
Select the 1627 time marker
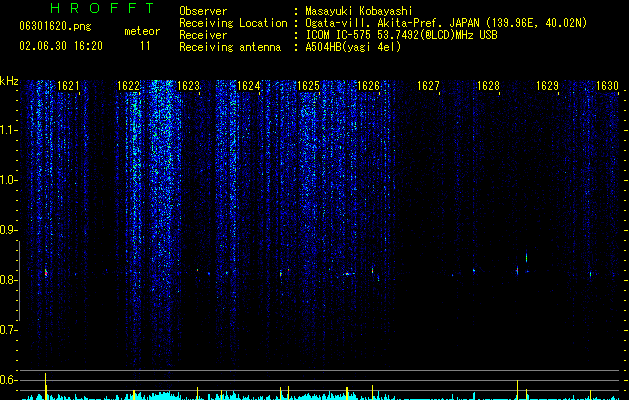(x=428, y=86)
